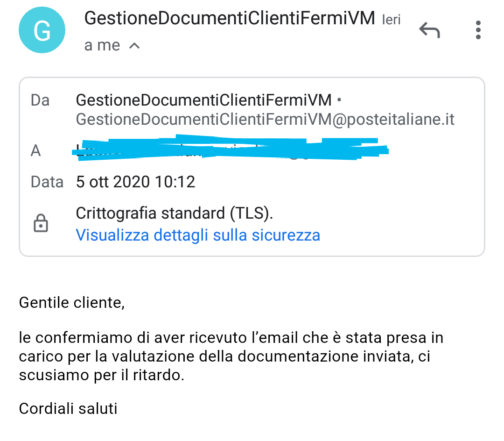Tap the "Data" field label

(x=47, y=181)
